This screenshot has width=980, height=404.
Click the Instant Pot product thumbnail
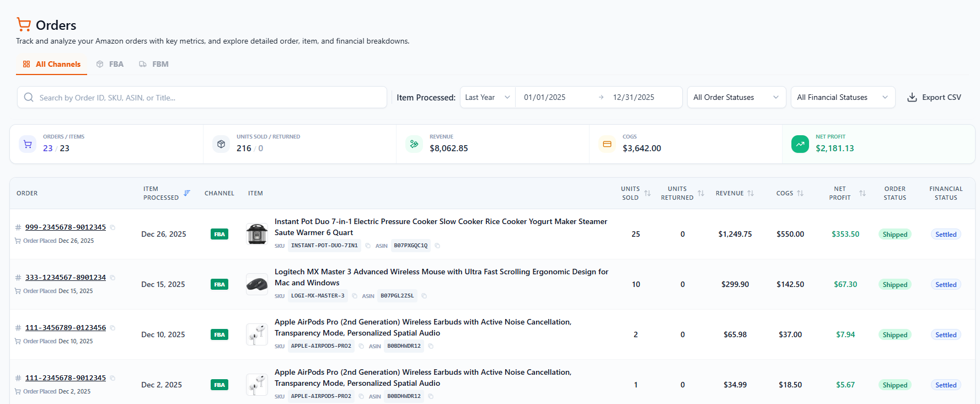[256, 234]
